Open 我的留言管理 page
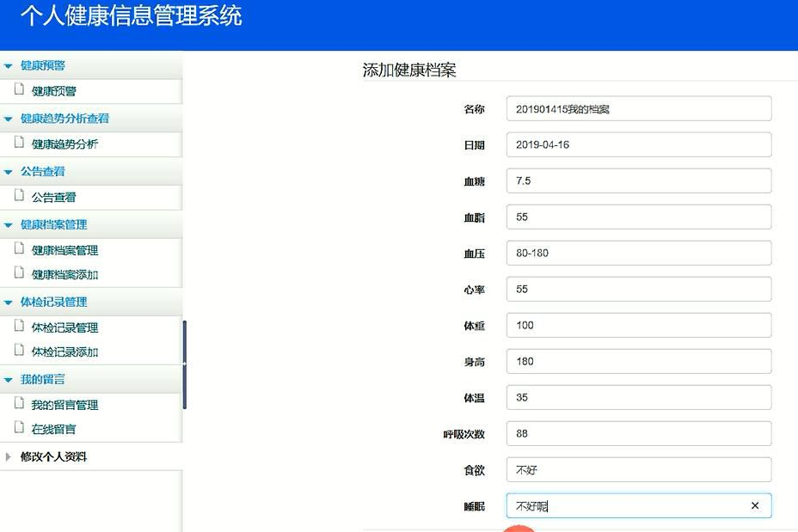 click(x=64, y=405)
